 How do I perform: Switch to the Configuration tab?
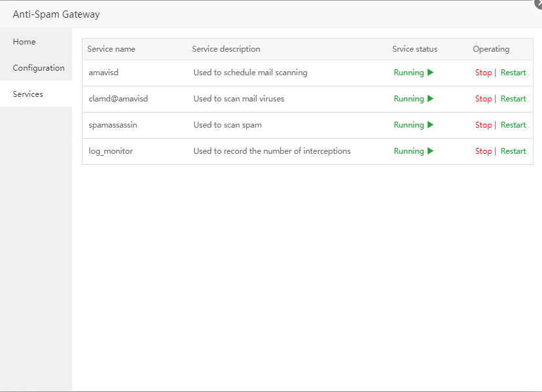coord(39,68)
